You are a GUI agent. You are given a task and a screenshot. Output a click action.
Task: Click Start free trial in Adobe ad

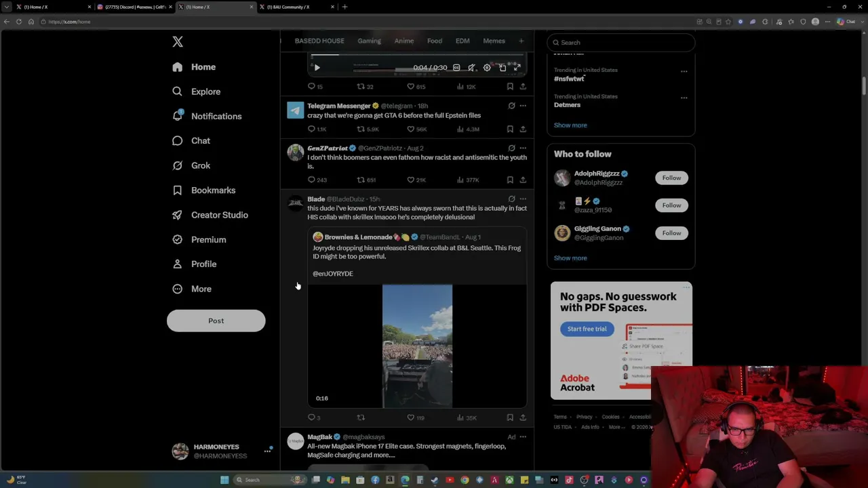tap(587, 329)
